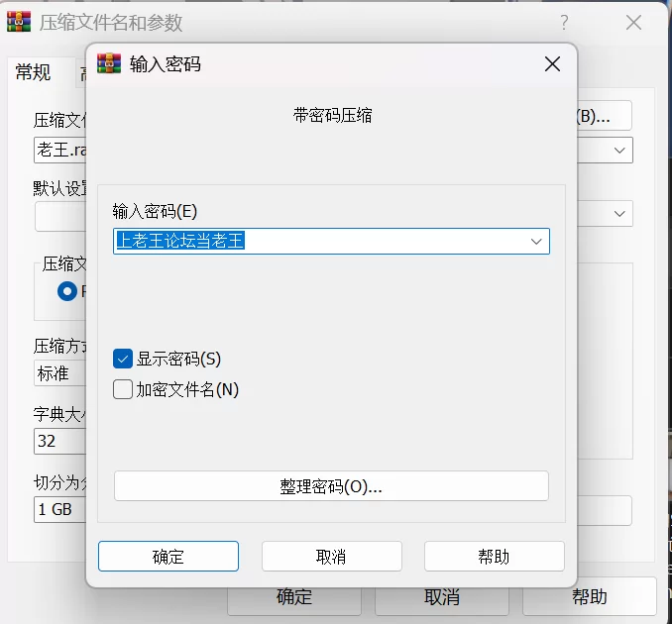Close the 压缩文件名和参数 window
This screenshot has height=624, width=672.
(x=634, y=23)
